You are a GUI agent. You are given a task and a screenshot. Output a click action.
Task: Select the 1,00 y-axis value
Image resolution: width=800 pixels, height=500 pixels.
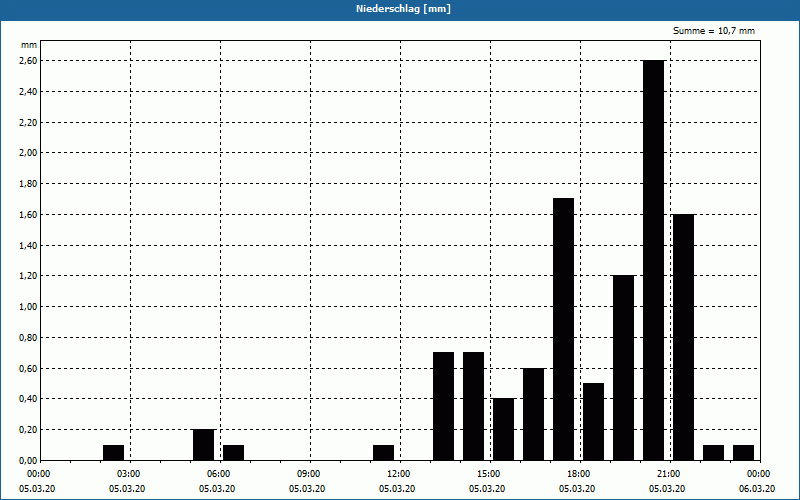[x=29, y=307]
